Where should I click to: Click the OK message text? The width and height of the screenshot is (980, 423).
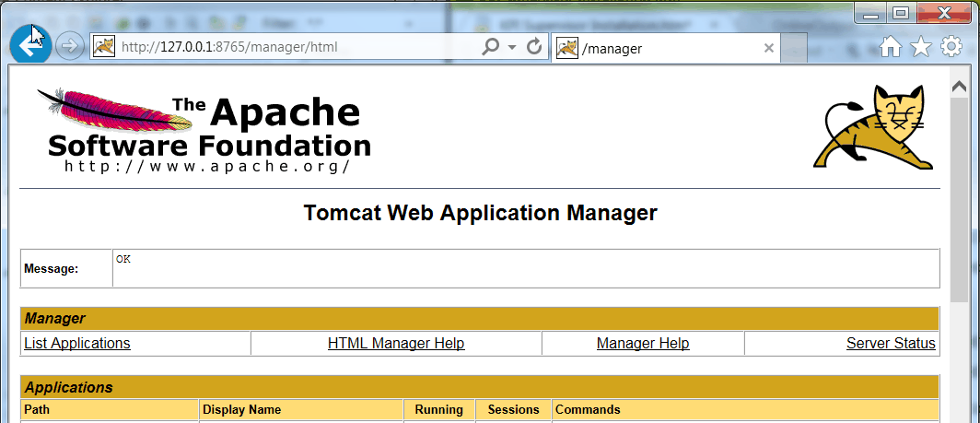(x=123, y=259)
